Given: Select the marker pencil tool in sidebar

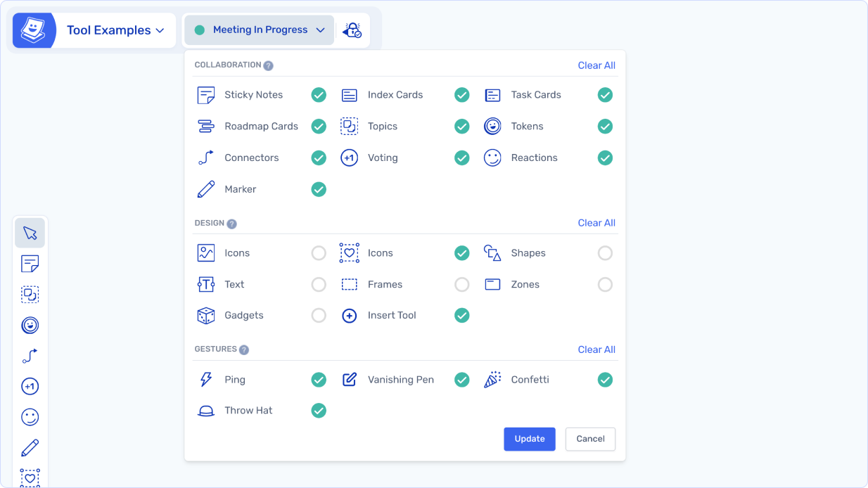Looking at the screenshot, I should (x=30, y=448).
